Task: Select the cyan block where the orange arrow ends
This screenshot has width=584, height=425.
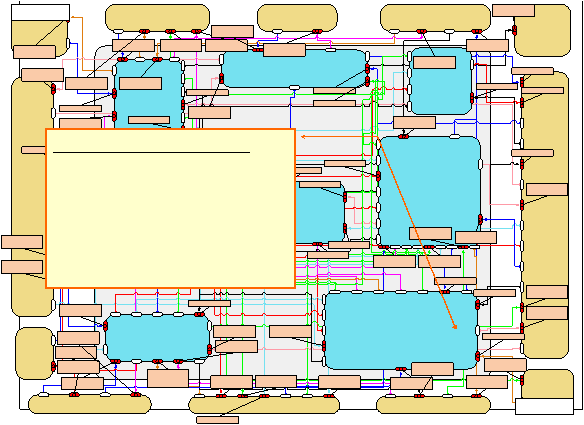Action: (401, 330)
